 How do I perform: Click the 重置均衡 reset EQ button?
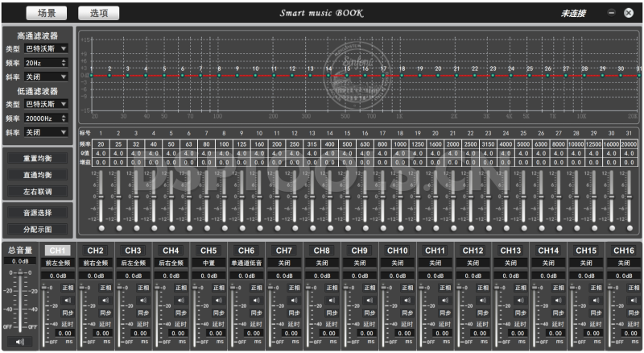point(37,158)
